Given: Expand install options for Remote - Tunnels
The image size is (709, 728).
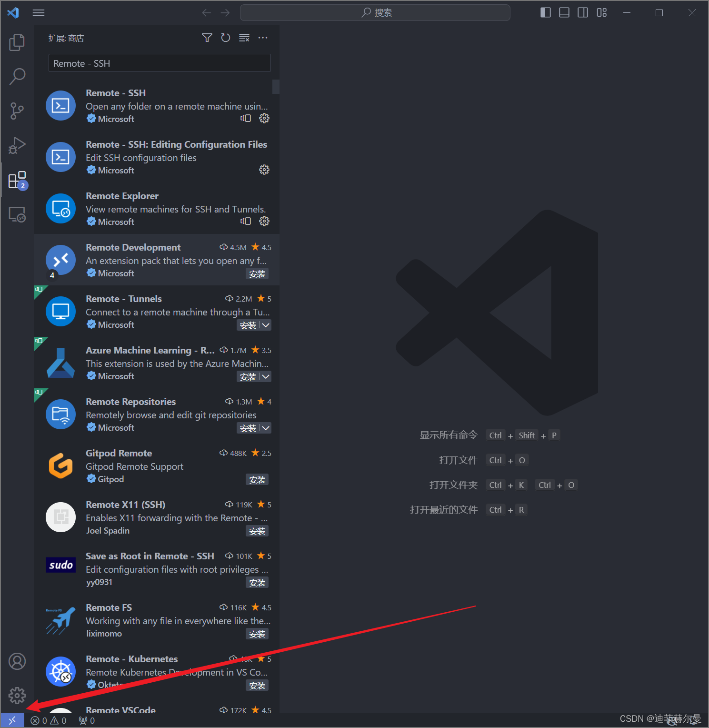Looking at the screenshot, I should click(x=266, y=325).
